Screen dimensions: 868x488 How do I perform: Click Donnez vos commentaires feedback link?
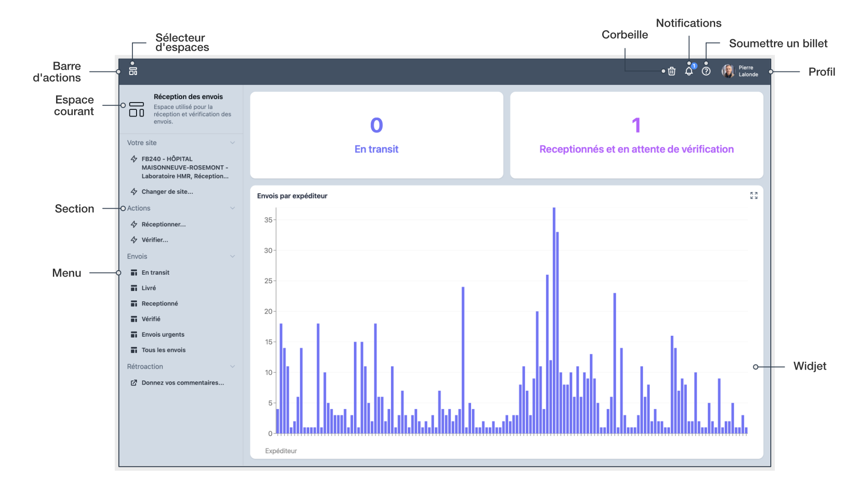(x=183, y=383)
